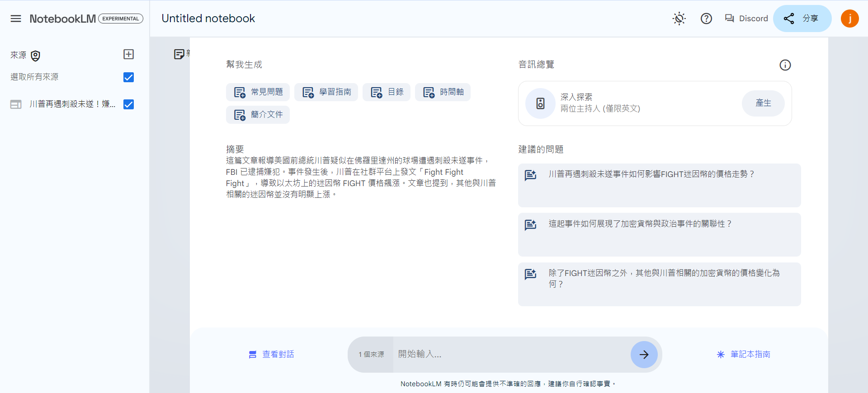The height and width of the screenshot is (393, 868).
Task: Generate 時間軸 timeline
Action: (x=443, y=92)
